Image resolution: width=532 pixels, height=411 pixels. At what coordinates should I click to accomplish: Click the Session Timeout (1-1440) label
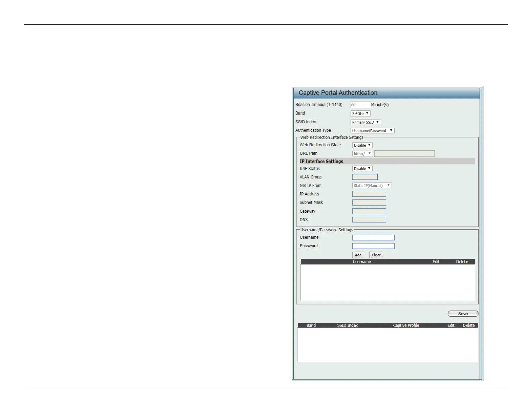319,105
